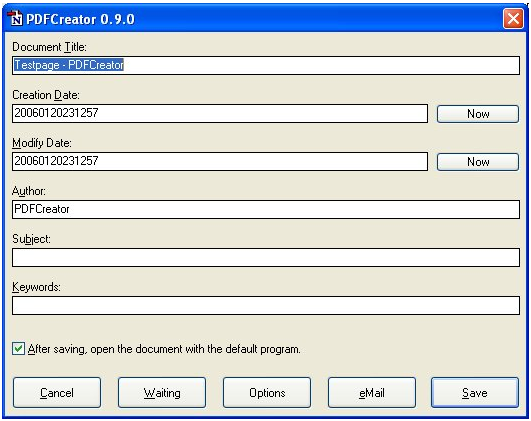Image resolution: width=531 pixels, height=421 pixels.
Task: Cancel the PDF creation
Action: click(57, 393)
